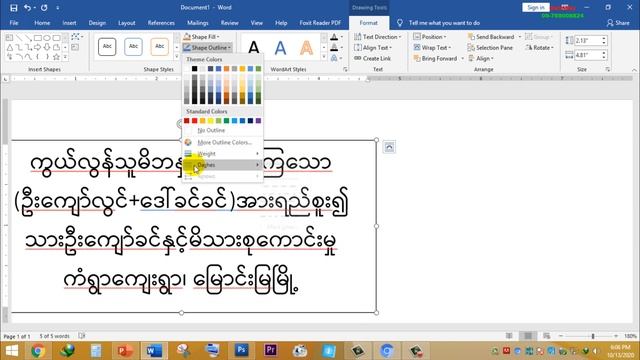This screenshot has width=640, height=360.
Task: Open the Text Direction dropdown
Action: 378,37
